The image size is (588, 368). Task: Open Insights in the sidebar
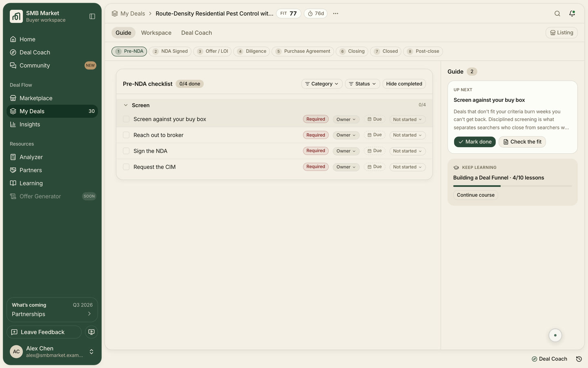tap(52, 124)
